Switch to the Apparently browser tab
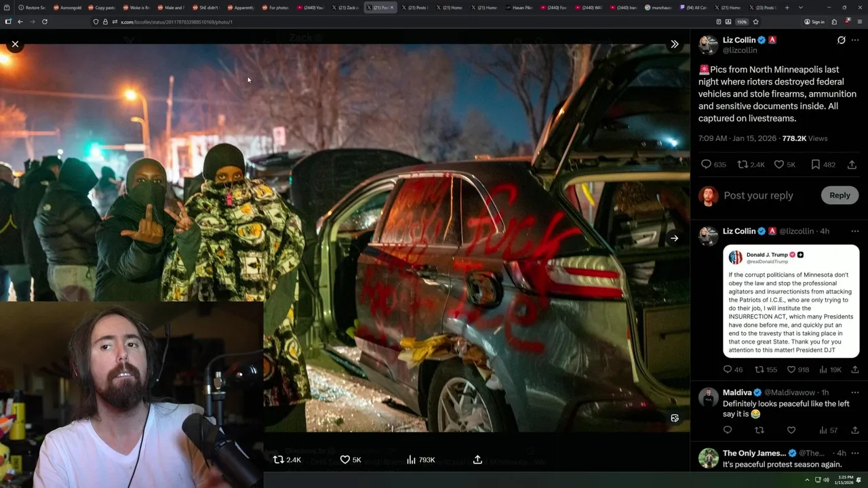Screen dimensions: 868x488 click(241, 7)
